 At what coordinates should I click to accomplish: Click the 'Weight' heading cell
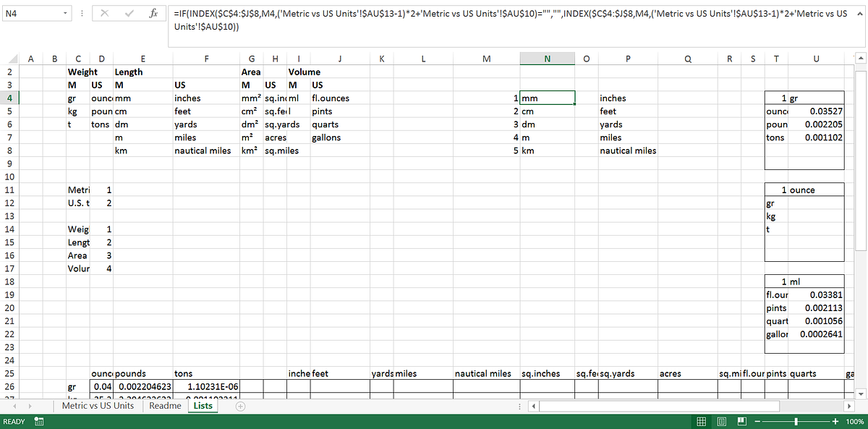point(82,72)
